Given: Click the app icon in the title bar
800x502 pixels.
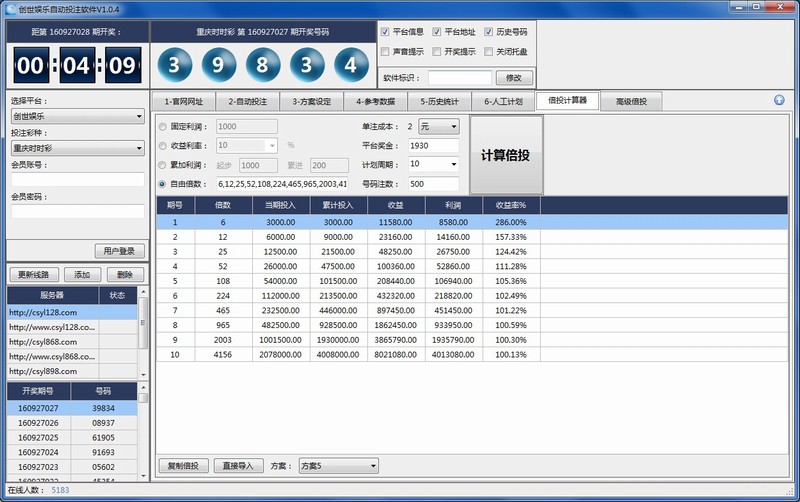Looking at the screenshot, I should tap(9, 8).
